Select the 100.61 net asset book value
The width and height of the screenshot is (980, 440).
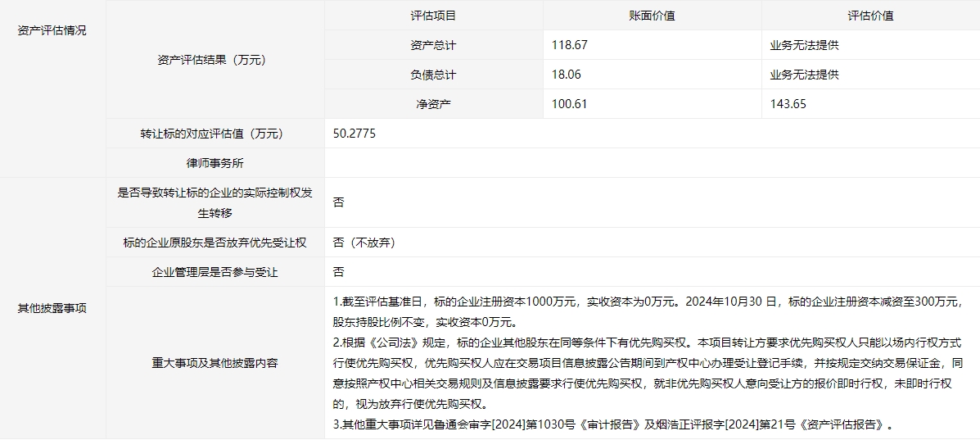[x=570, y=104]
